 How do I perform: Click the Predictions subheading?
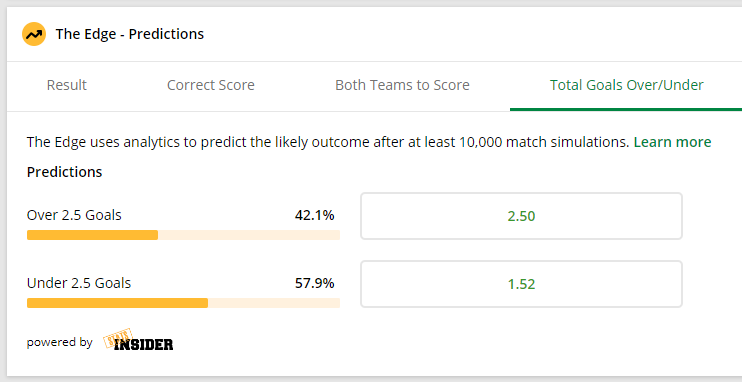coord(64,172)
